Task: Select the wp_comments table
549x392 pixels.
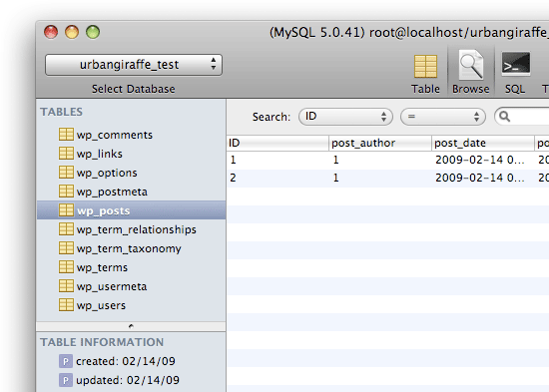Action: 132,135
